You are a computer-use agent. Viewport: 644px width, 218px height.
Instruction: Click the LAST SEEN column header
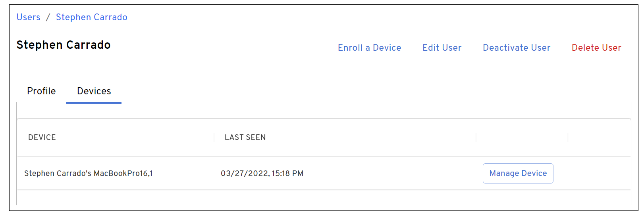point(245,138)
